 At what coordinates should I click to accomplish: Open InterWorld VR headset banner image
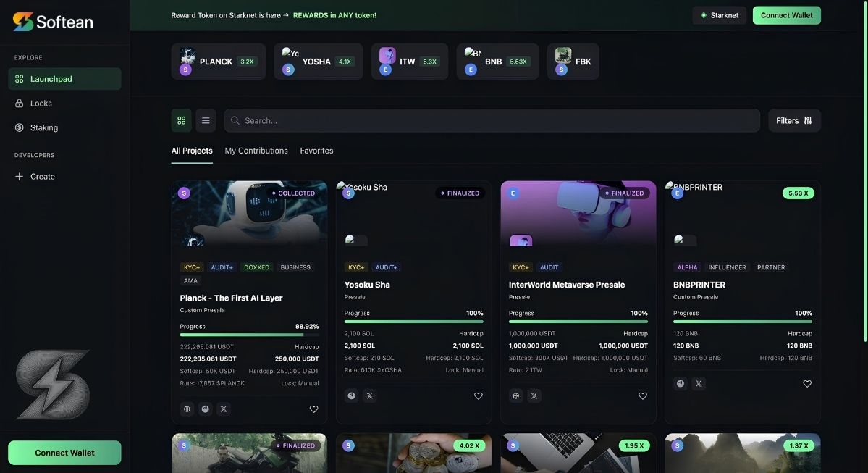(578, 213)
